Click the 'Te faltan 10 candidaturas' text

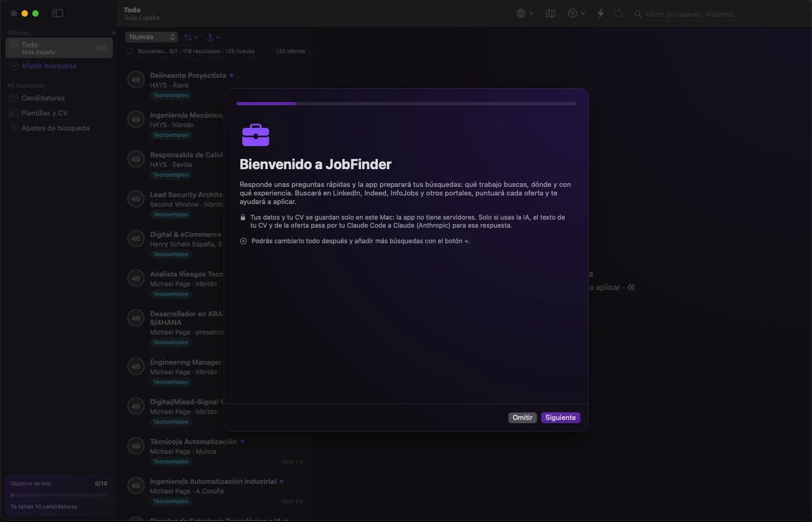(x=44, y=507)
